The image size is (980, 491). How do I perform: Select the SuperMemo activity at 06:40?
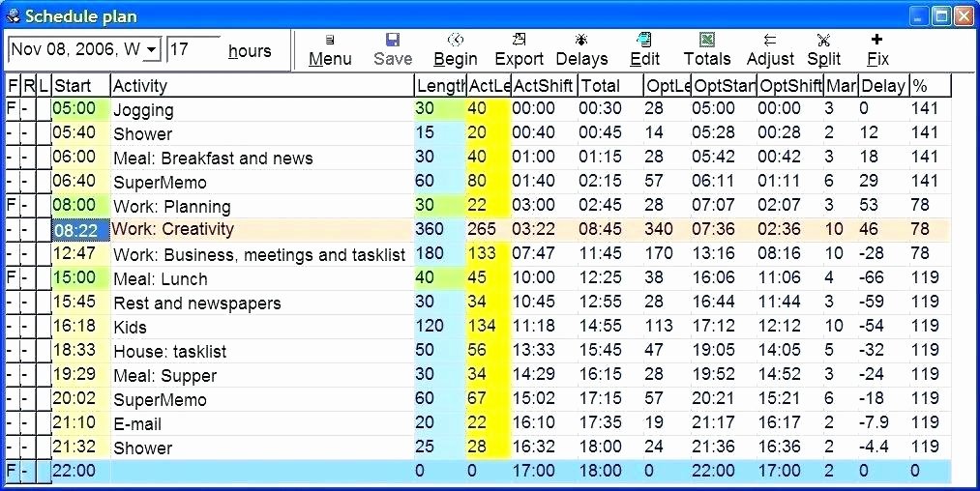coord(262,182)
